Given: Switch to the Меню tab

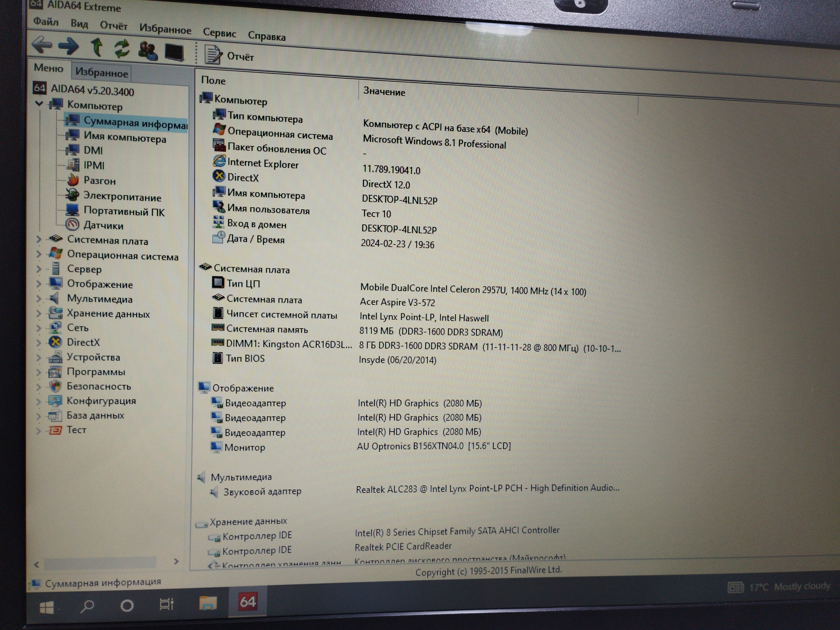Looking at the screenshot, I should [49, 68].
